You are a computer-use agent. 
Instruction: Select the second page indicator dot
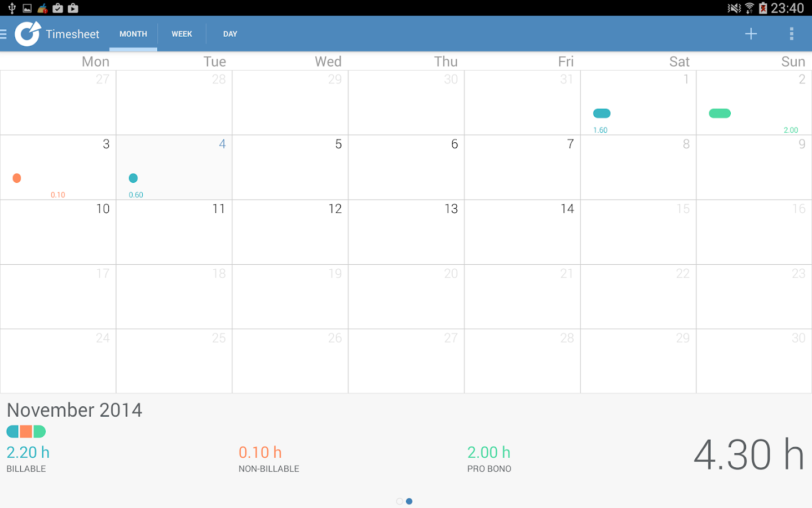point(409,501)
